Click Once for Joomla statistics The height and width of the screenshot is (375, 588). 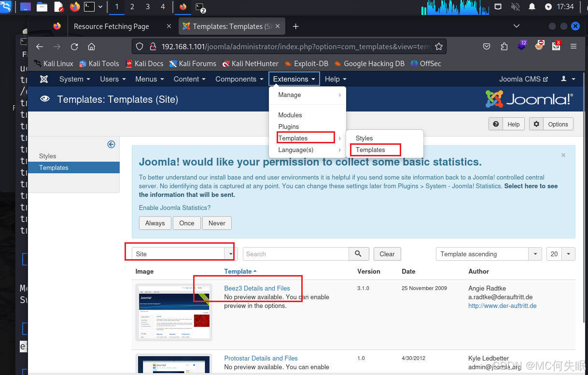point(187,223)
